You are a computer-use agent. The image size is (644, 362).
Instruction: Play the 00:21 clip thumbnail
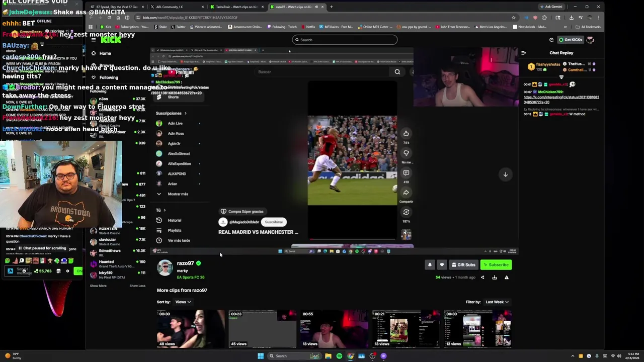tap(407, 329)
